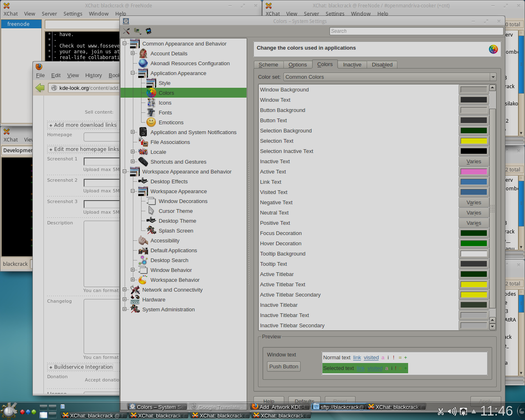Click the Shortcuts and Gestures remote icon

[x=143, y=162]
